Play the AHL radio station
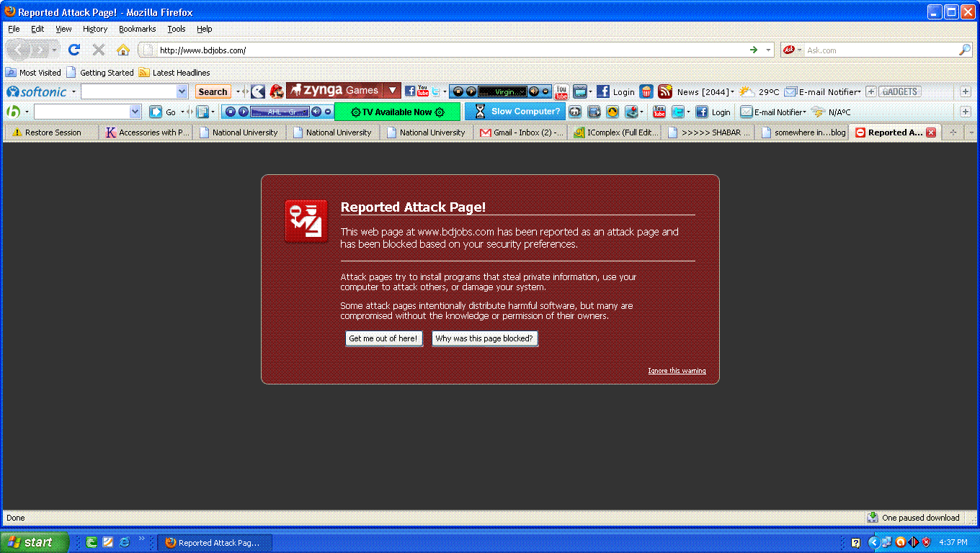This screenshot has width=980, height=553. (243, 112)
